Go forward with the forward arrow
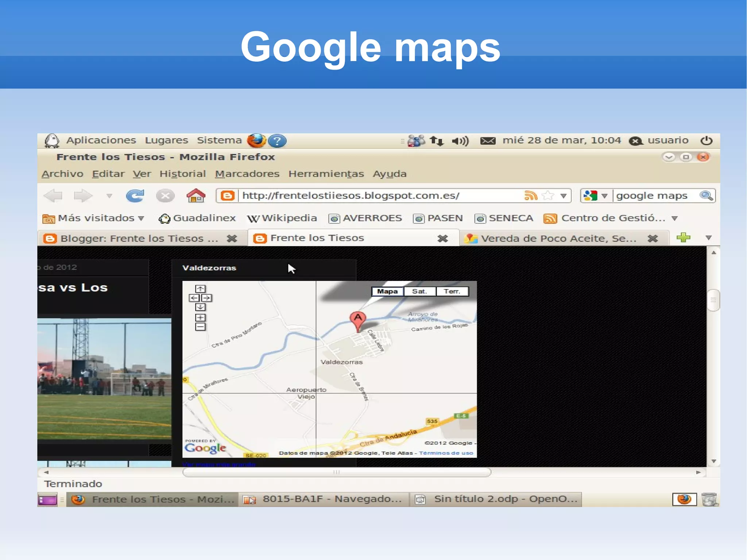 pyautogui.click(x=83, y=196)
